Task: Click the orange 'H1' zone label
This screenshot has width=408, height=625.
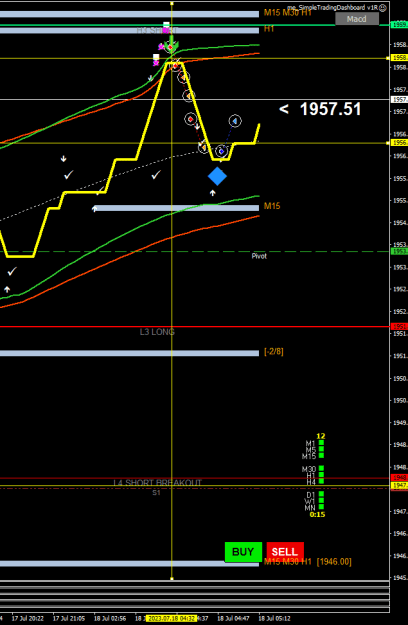Action: [269, 29]
